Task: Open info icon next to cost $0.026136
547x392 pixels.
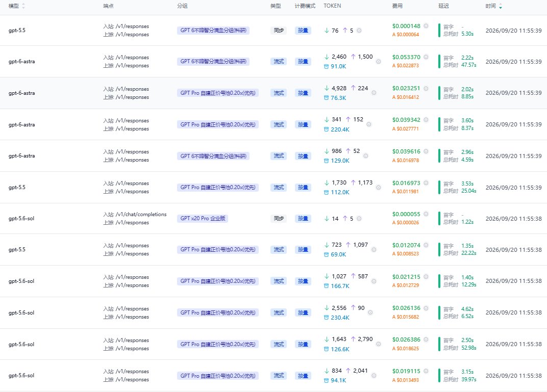Action: coord(426,308)
